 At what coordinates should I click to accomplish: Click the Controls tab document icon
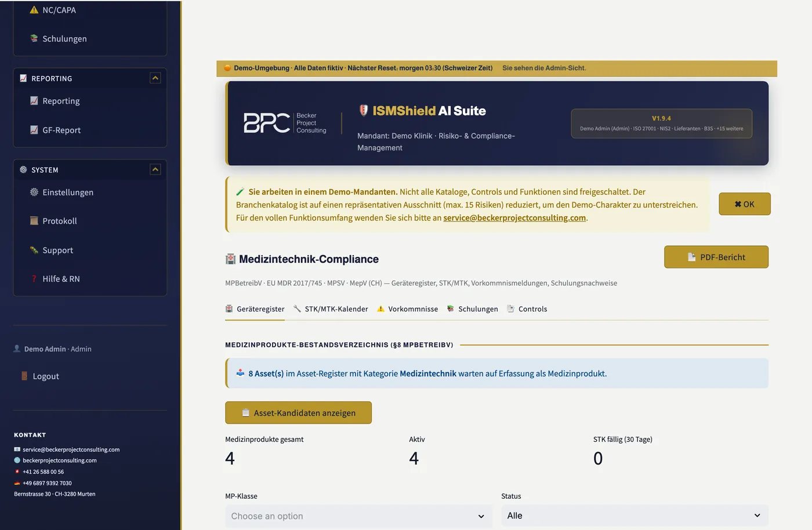(x=510, y=308)
